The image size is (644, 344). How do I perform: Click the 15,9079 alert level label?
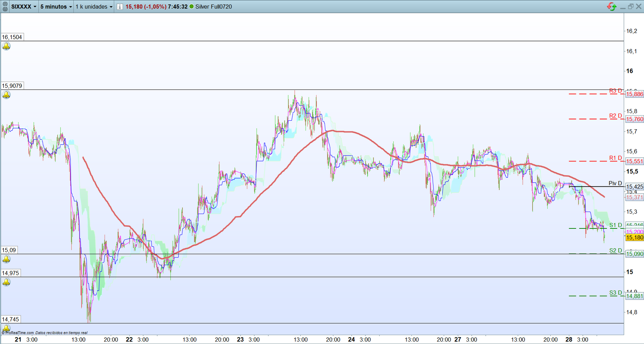pyautogui.click(x=12, y=86)
